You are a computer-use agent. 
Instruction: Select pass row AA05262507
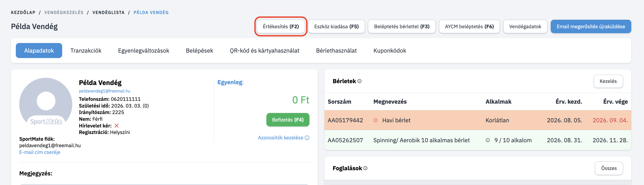[x=478, y=140]
